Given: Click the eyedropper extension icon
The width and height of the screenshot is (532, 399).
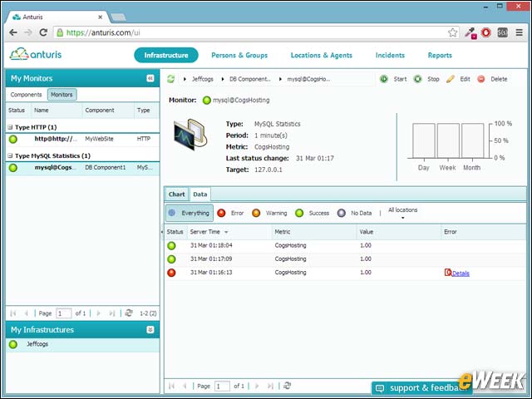Looking at the screenshot, I should pyautogui.click(x=470, y=33).
